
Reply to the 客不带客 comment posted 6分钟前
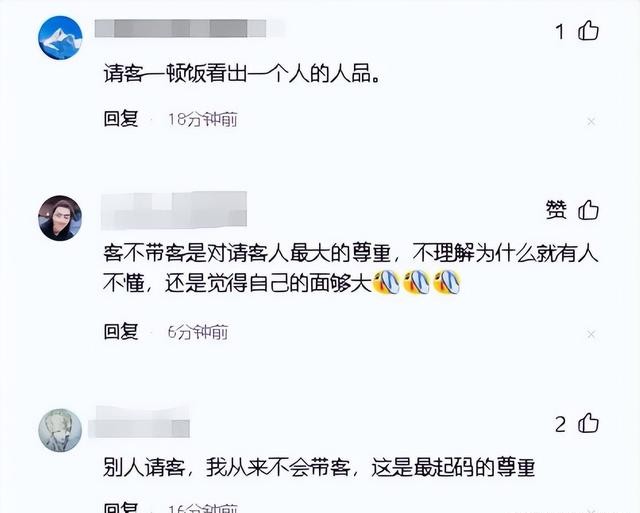coord(121,331)
